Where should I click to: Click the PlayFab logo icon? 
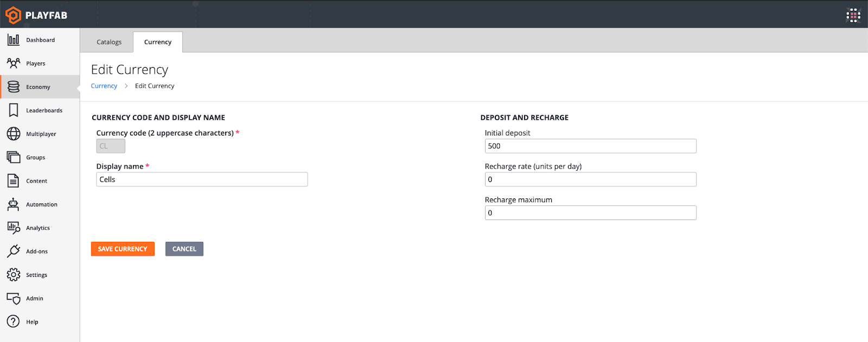(x=13, y=15)
